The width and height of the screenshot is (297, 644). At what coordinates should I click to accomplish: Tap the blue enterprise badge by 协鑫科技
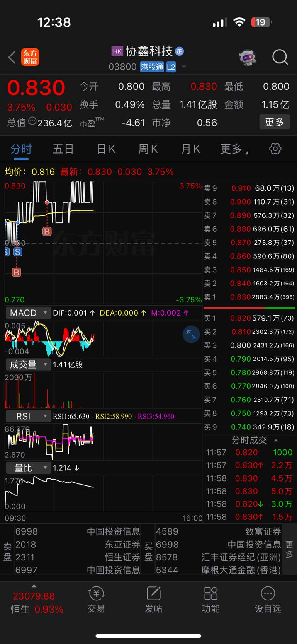click(x=179, y=51)
